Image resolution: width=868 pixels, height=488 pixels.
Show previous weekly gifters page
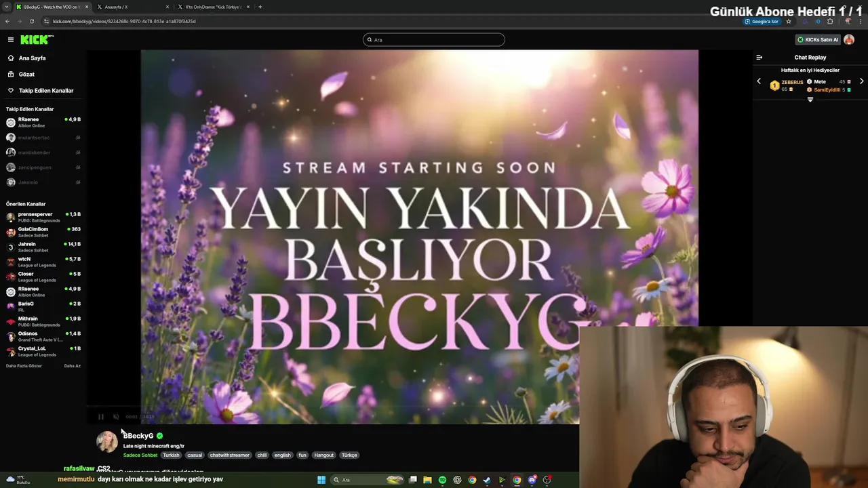coord(759,81)
